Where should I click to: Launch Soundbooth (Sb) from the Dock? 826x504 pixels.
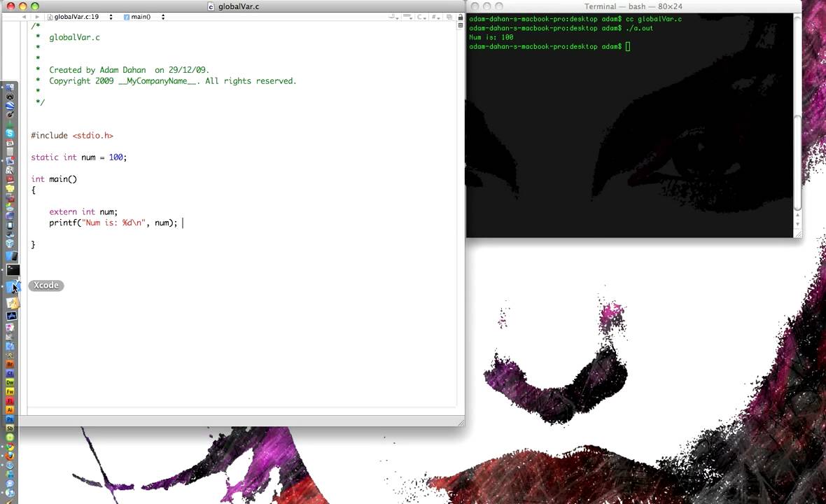click(10, 428)
